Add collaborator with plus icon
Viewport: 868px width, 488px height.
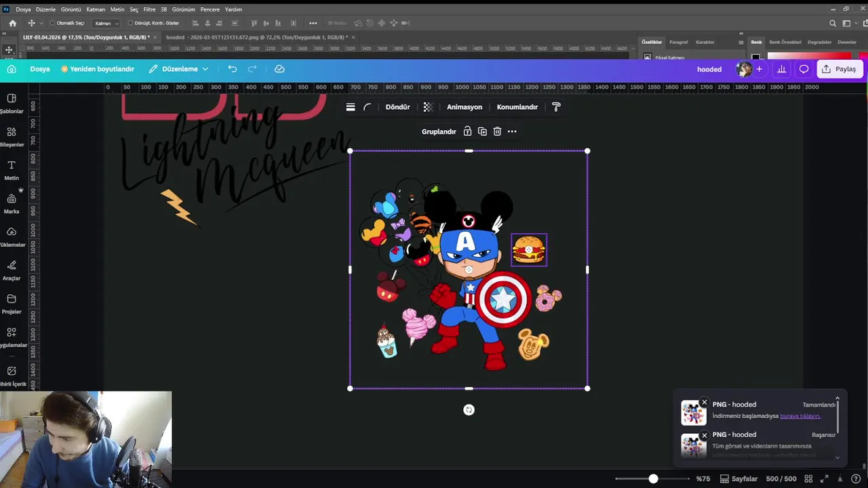point(759,69)
